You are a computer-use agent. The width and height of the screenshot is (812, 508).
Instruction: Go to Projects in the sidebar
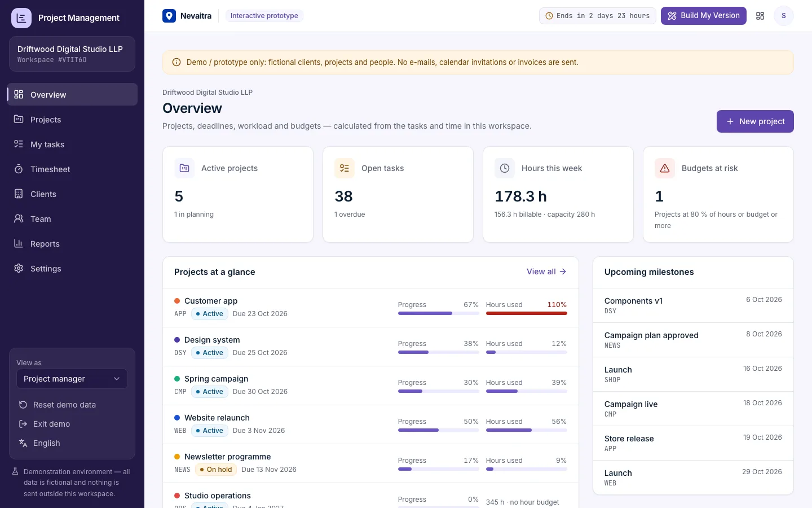point(72,119)
